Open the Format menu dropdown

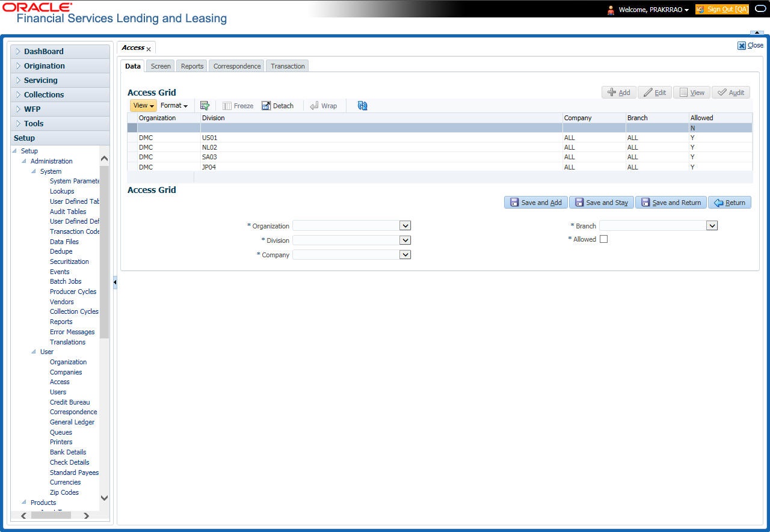tap(174, 105)
